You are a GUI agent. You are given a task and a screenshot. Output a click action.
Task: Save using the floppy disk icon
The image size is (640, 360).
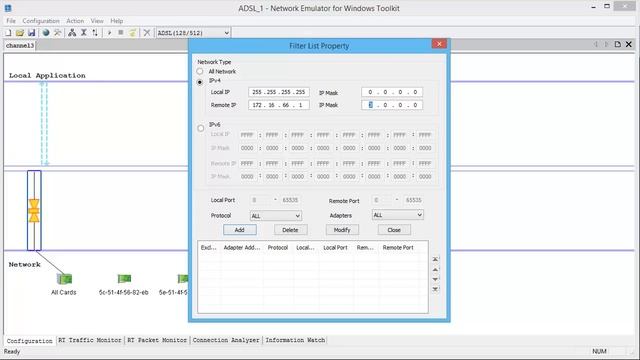coord(31,33)
